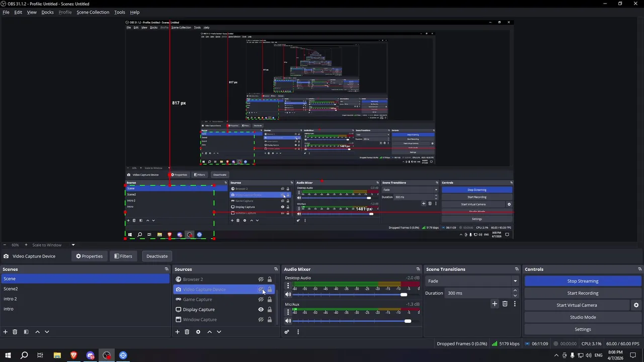The image size is (644, 362).
Task: Zoom in preview with plus icon
Action: pos(25,245)
